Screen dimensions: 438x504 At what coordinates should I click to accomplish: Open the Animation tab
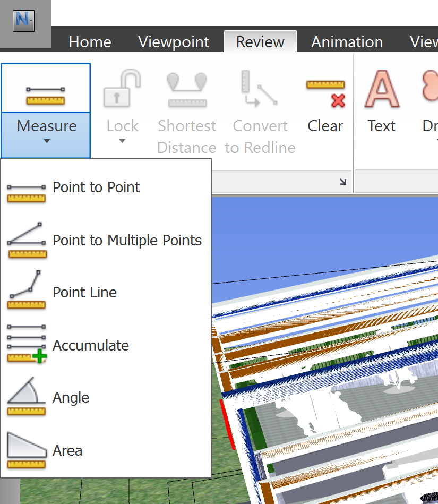pyautogui.click(x=347, y=42)
